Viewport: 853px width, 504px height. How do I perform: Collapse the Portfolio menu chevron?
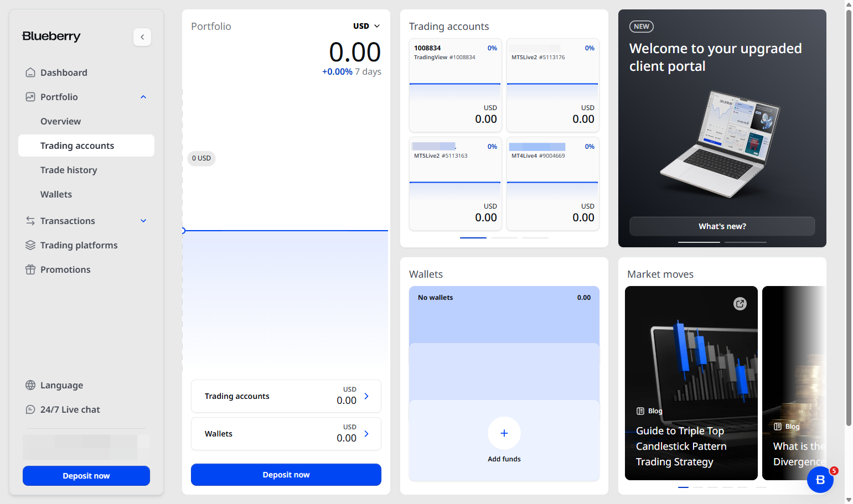point(143,97)
